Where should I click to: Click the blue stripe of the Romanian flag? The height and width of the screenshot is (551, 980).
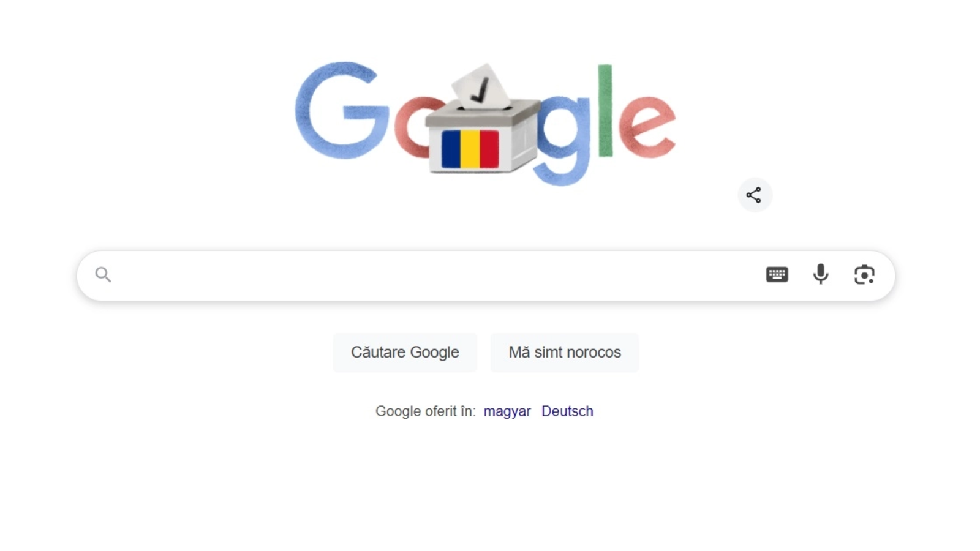[451, 149]
